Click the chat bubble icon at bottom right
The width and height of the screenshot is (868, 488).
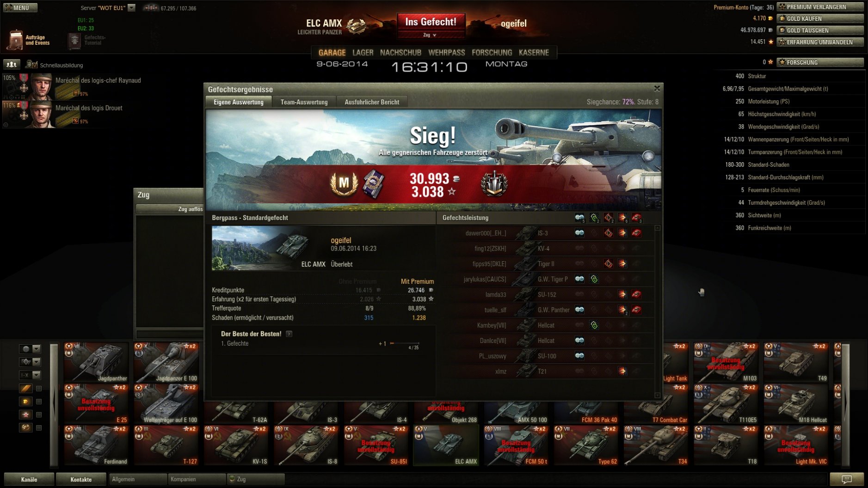point(846,479)
